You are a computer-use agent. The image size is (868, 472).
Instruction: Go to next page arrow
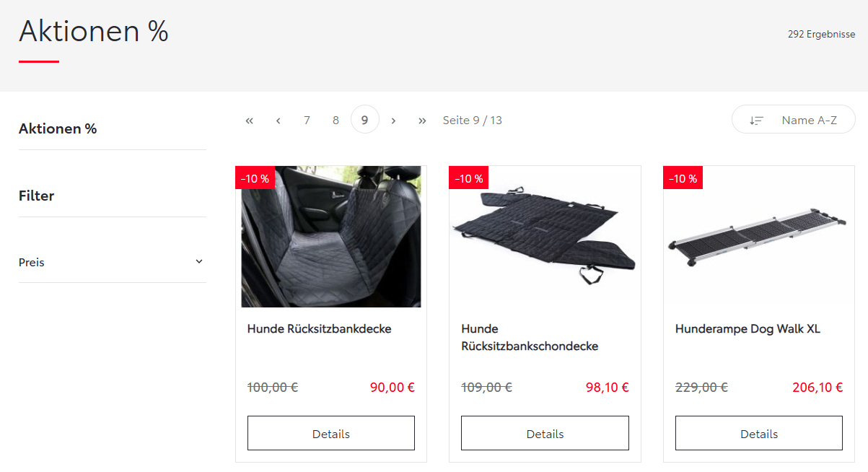coord(393,121)
